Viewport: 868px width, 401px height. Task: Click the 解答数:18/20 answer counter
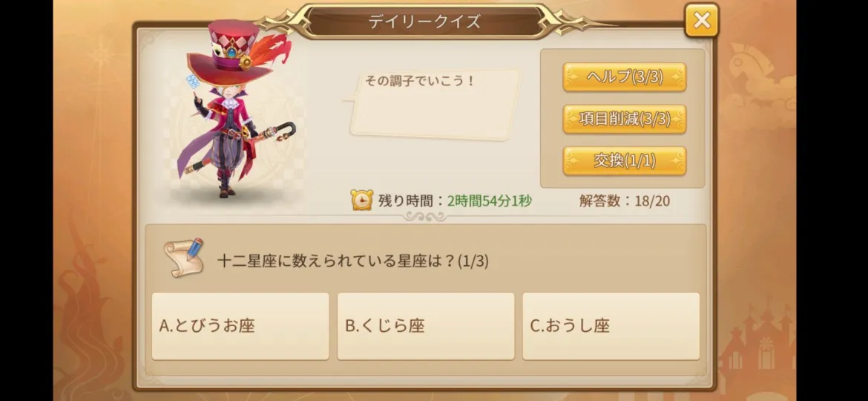tap(625, 200)
